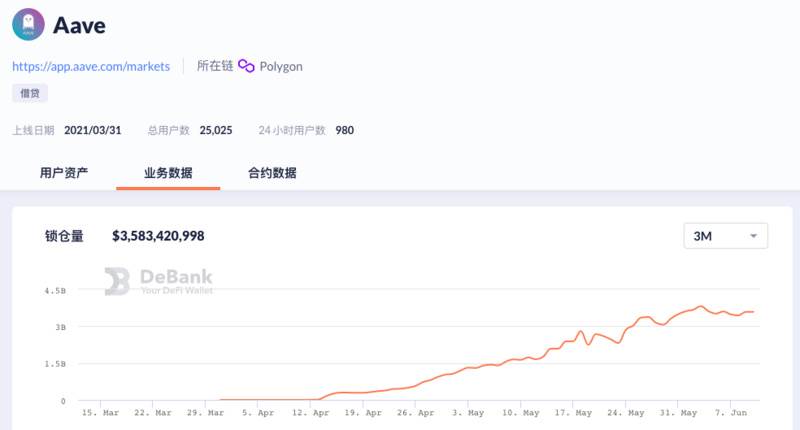Click the Aave title text

click(x=80, y=26)
